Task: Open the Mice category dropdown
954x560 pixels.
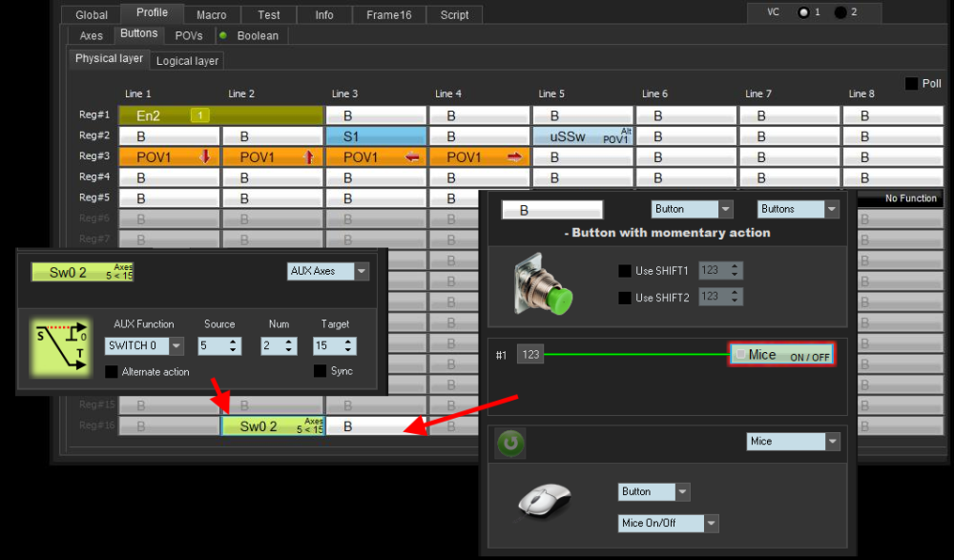Action: tap(794, 442)
